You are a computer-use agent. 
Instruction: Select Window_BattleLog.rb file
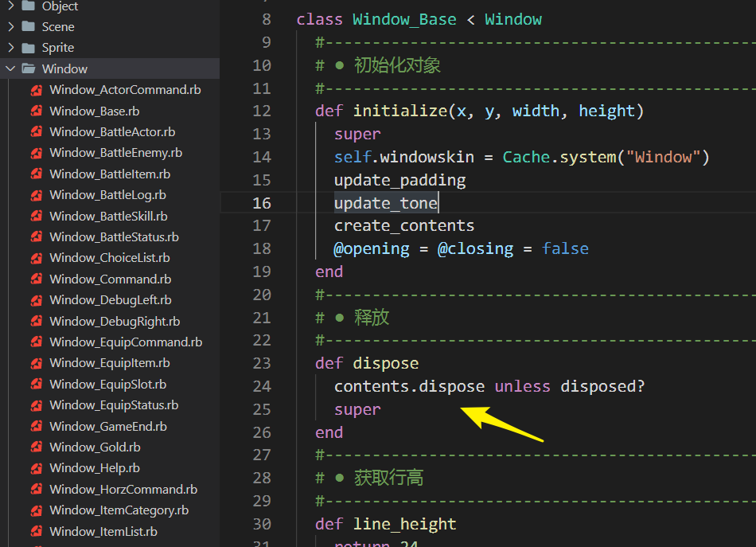(x=108, y=195)
